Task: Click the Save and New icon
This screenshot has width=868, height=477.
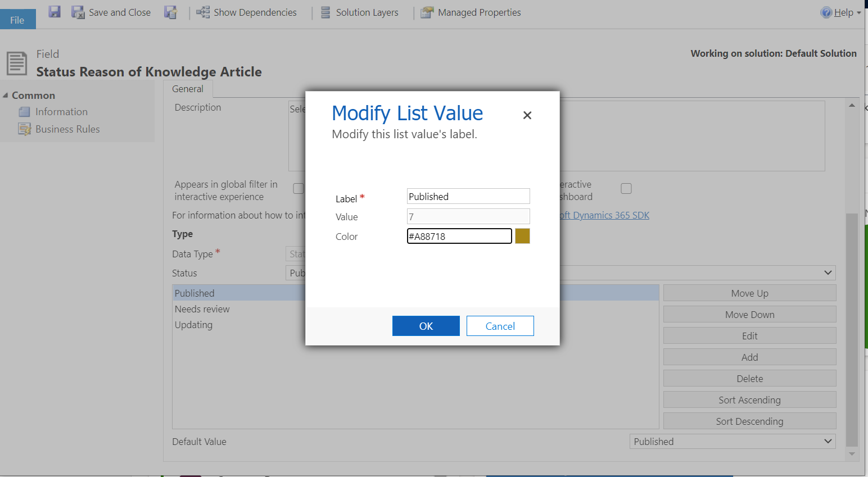Action: point(171,12)
